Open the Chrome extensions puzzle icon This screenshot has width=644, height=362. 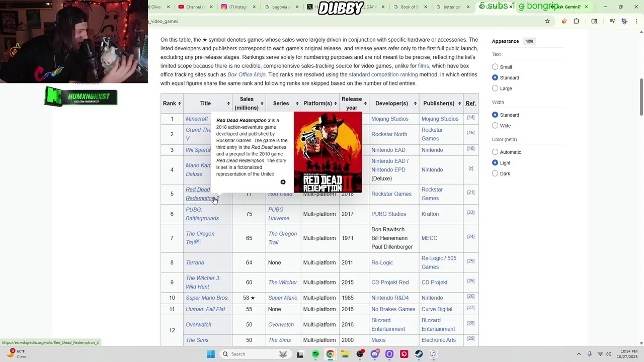[x=577, y=21]
